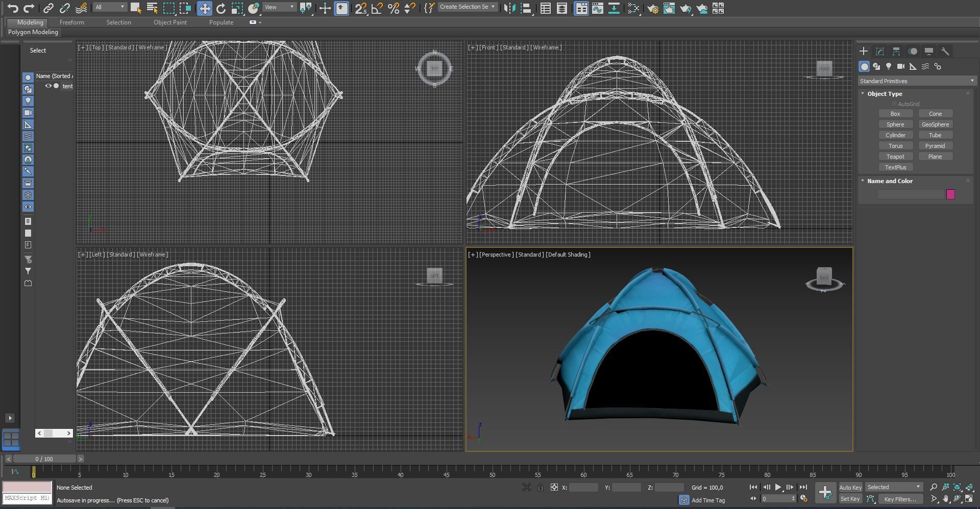The height and width of the screenshot is (509, 980).
Task: Toggle Auto Key animation mode
Action: tap(850, 488)
